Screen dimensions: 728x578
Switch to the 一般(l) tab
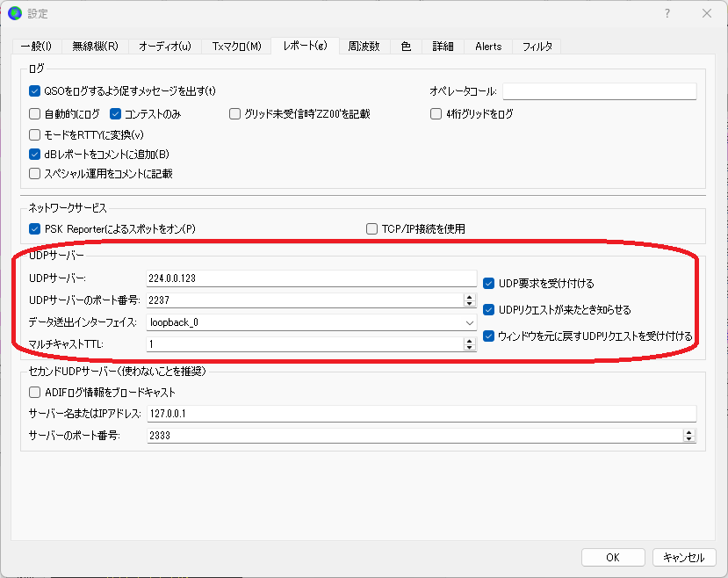coord(36,47)
